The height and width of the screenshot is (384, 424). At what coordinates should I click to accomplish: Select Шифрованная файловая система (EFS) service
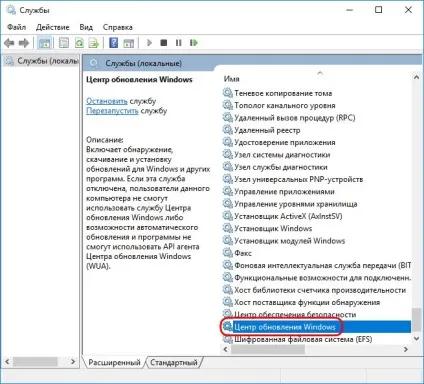[303, 339]
